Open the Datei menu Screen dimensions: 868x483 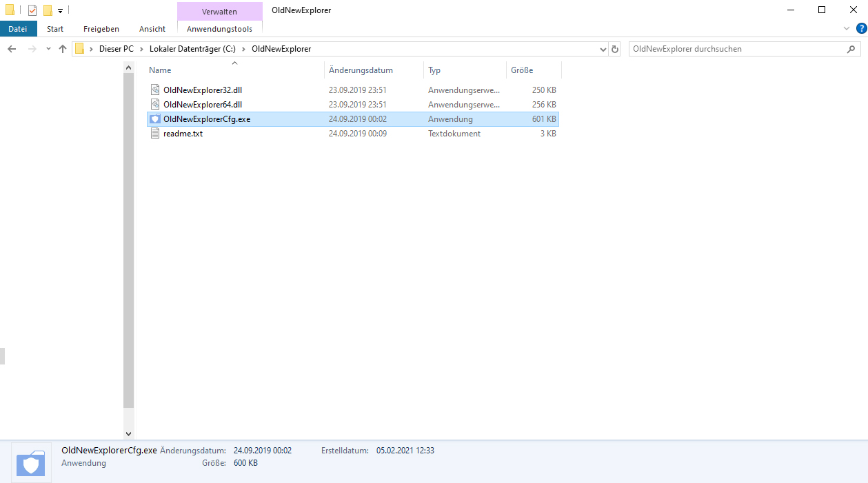click(18, 29)
